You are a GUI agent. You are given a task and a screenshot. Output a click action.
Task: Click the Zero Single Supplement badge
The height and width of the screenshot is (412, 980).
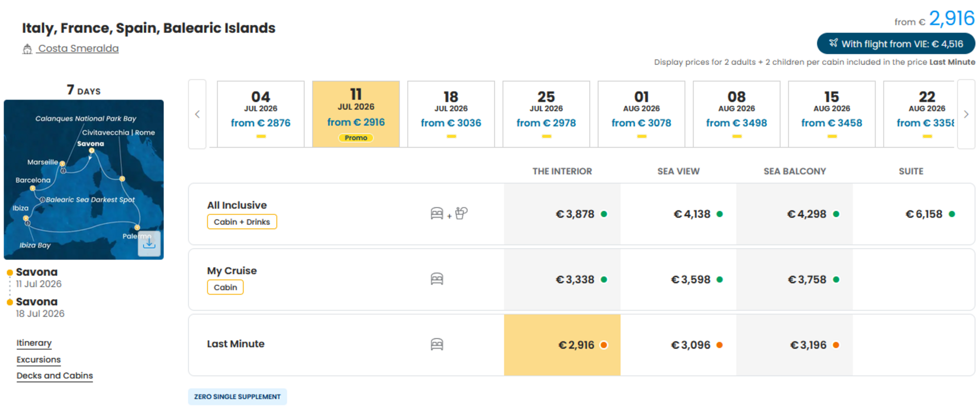[237, 397]
